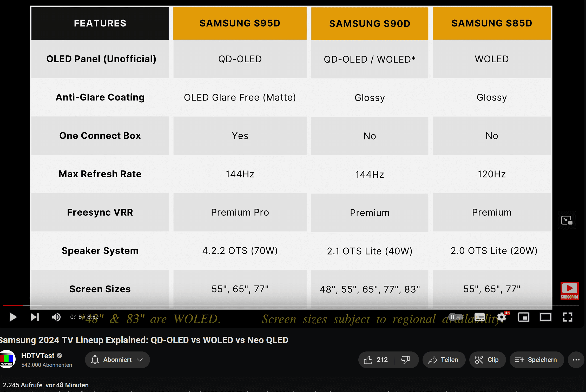Create a clip with Clip button
Viewport: 586px width, 392px height.
click(x=487, y=360)
